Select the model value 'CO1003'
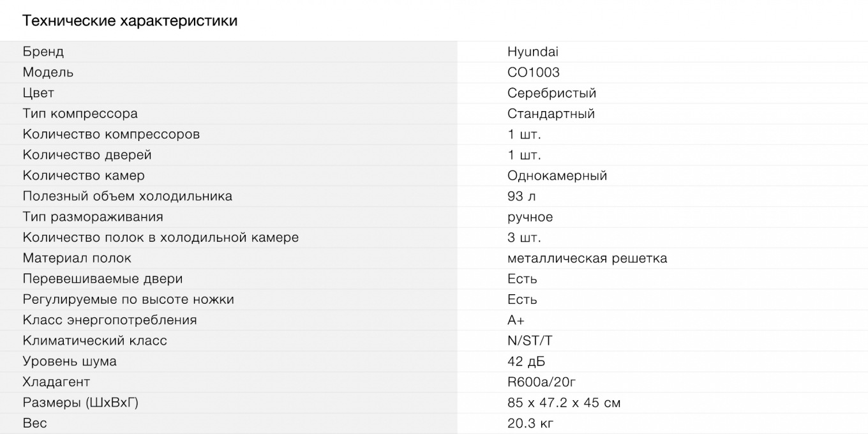The image size is (868, 434). (534, 72)
